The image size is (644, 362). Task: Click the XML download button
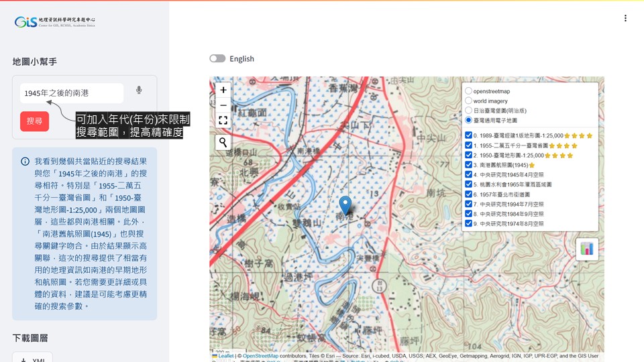click(31, 359)
